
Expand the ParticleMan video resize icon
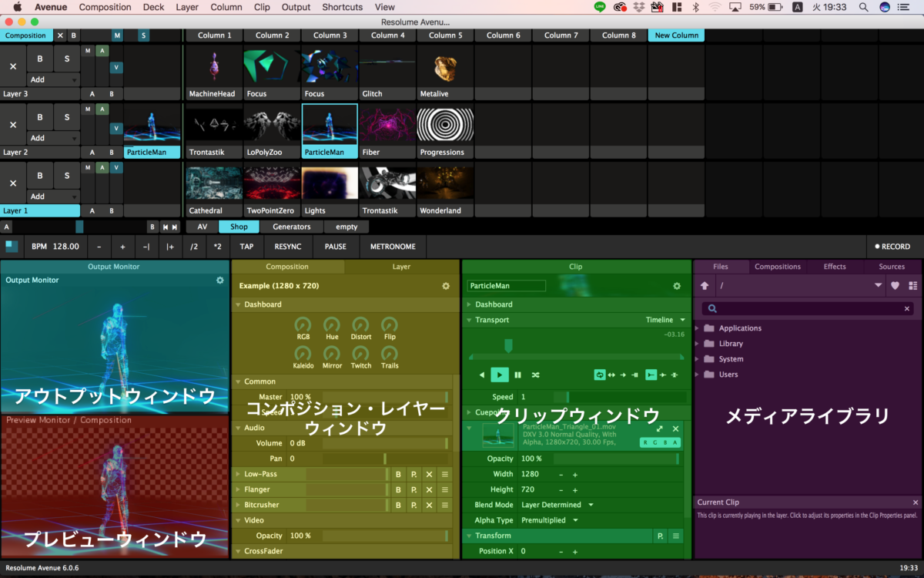pyautogui.click(x=659, y=428)
